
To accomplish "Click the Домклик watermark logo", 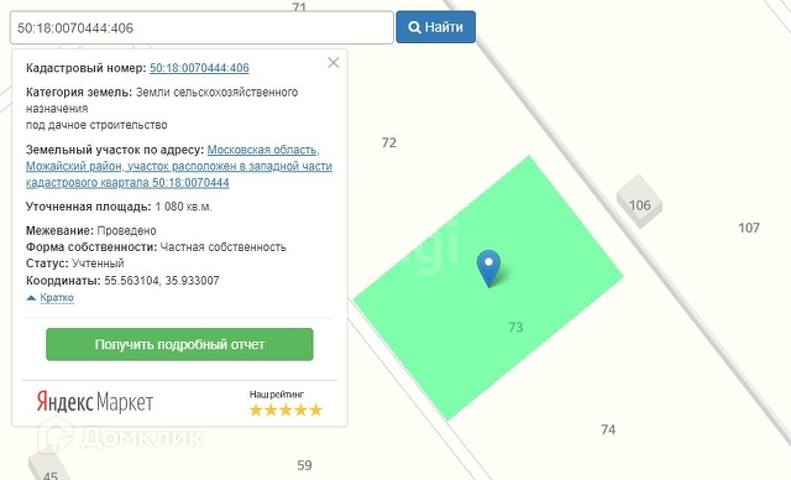I will click(x=121, y=436).
